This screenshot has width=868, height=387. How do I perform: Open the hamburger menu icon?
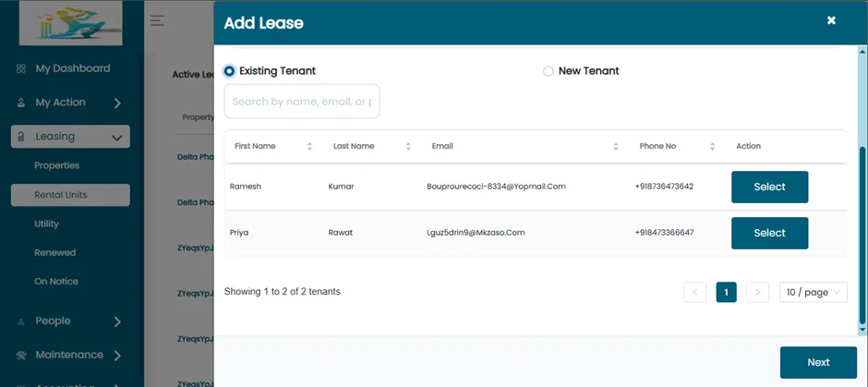pyautogui.click(x=157, y=20)
